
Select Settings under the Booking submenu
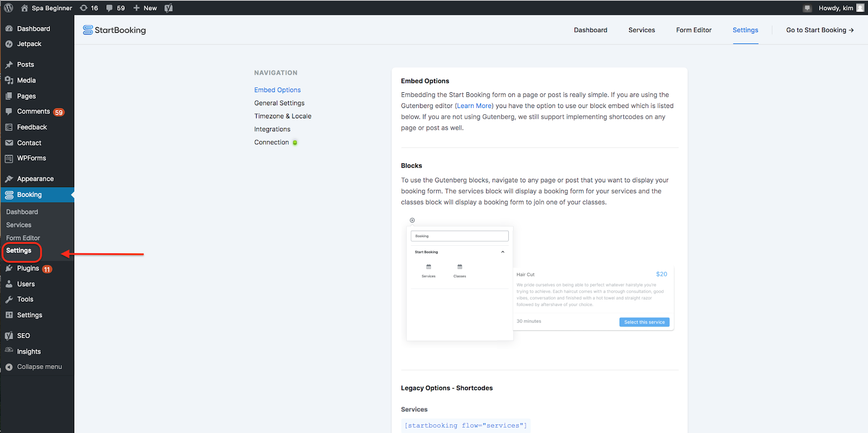19,251
